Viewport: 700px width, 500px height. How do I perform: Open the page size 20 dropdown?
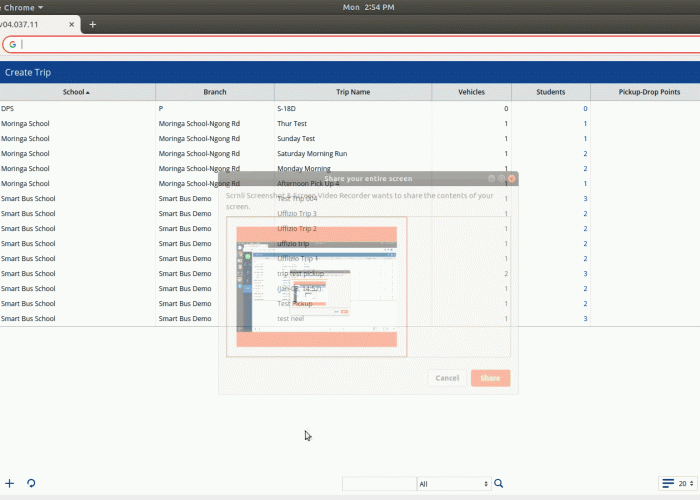687,484
